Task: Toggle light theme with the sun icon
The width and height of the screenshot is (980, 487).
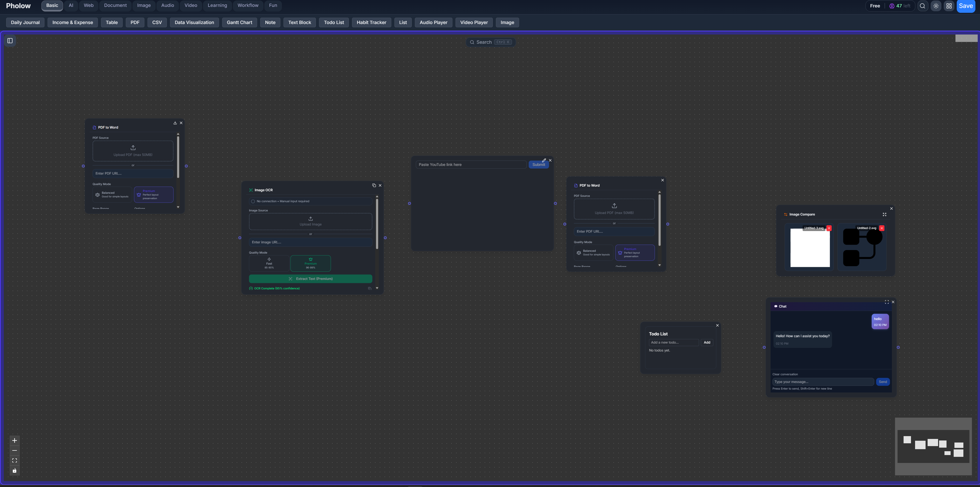Action: 936,6
